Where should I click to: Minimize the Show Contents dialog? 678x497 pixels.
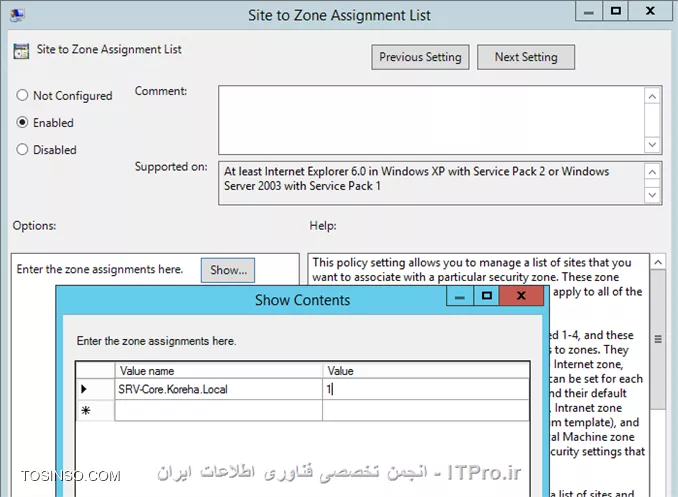tap(460, 296)
